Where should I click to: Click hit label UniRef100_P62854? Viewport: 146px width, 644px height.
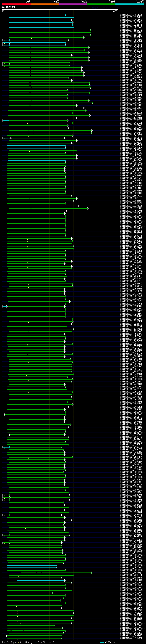pyautogui.click(x=131, y=251)
